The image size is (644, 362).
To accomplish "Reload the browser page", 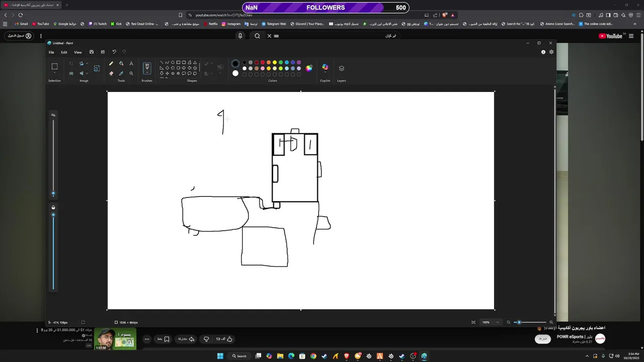I will coord(21,15).
